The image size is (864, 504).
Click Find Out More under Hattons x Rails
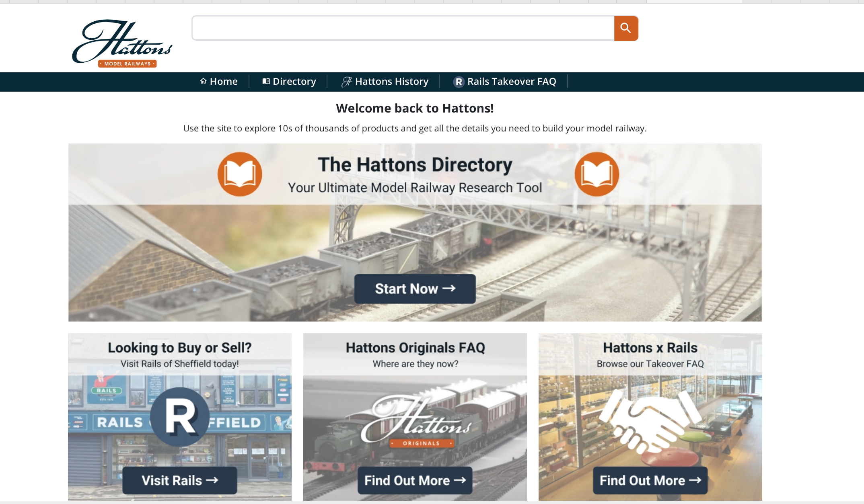tap(650, 480)
